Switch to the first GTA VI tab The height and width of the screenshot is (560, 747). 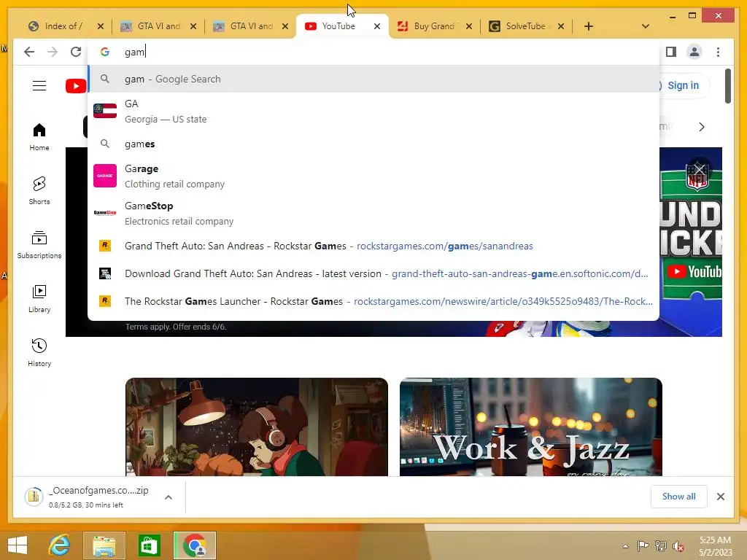point(159,26)
